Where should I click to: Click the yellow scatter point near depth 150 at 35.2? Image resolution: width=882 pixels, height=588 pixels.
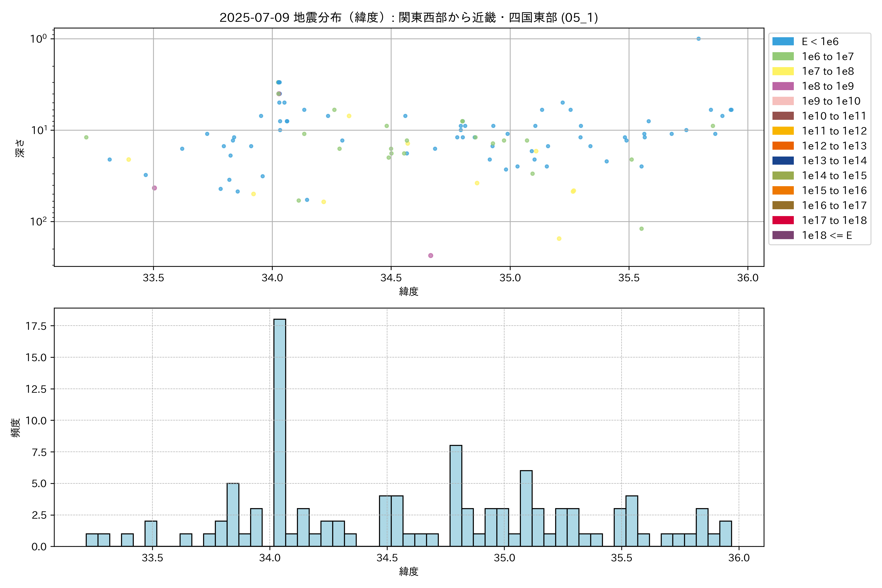pos(559,238)
